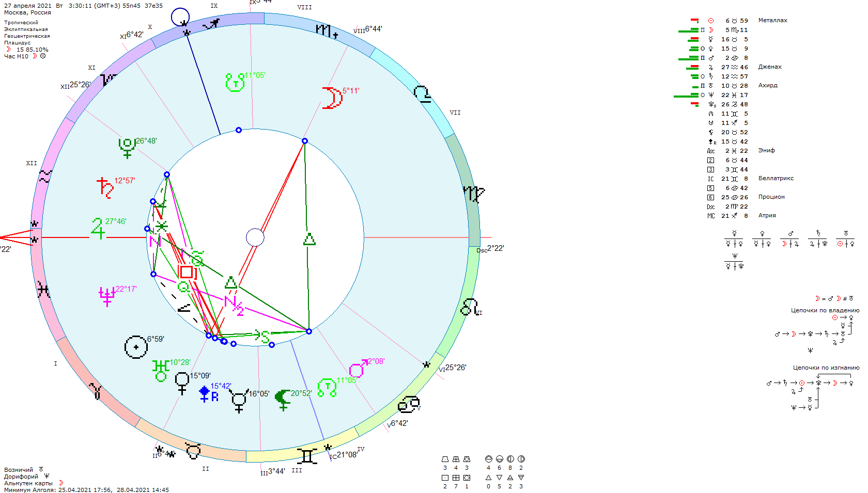Click the 'Альмутен карты' label
The height and width of the screenshot is (493, 868).
coord(28,483)
